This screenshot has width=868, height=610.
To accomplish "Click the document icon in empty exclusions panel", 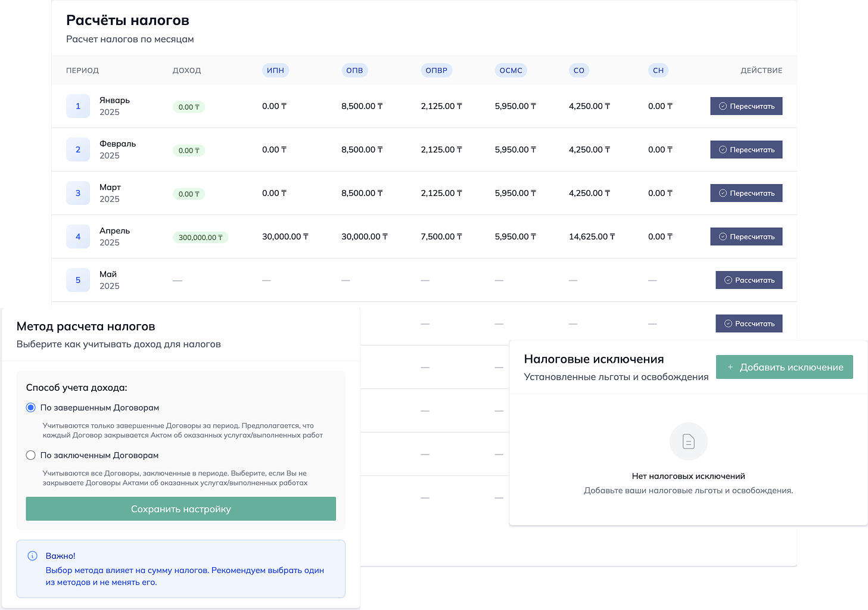I will 688,441.
